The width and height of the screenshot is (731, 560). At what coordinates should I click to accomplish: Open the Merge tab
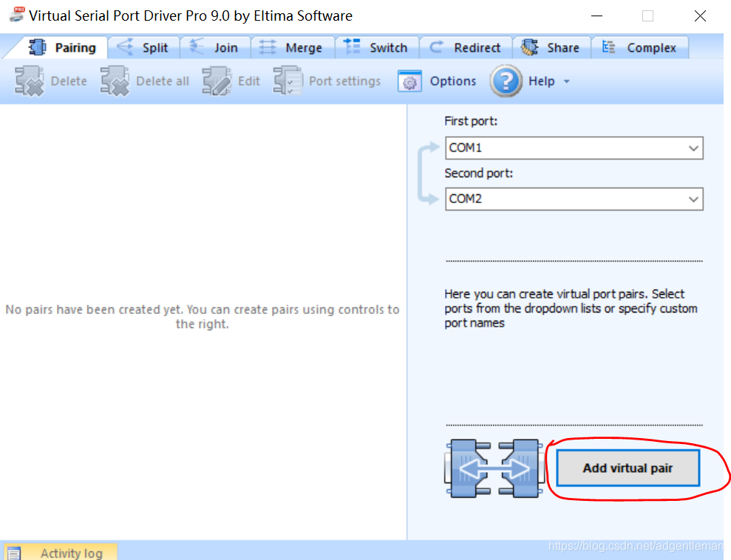tap(293, 47)
